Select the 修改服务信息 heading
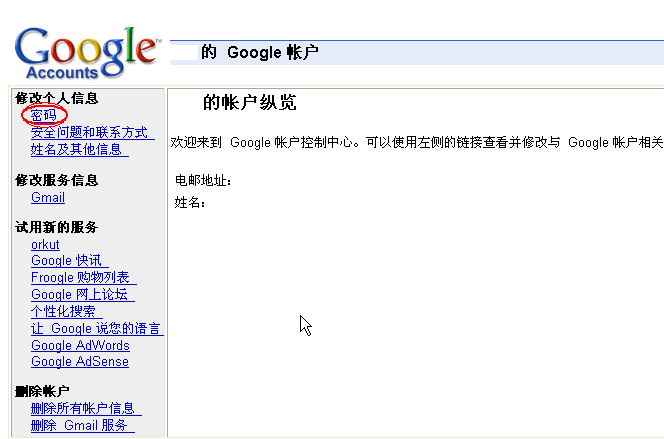 (57, 180)
